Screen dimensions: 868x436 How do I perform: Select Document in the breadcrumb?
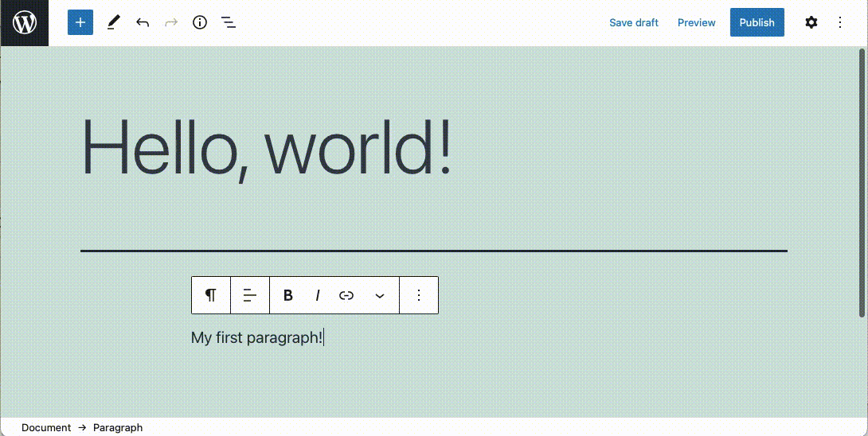[x=46, y=428]
